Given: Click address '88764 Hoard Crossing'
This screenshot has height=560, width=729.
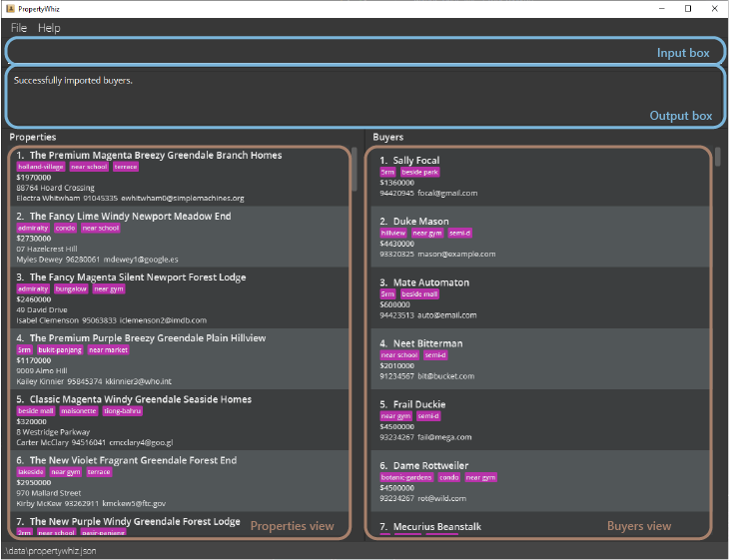Looking at the screenshot, I should point(55,188).
